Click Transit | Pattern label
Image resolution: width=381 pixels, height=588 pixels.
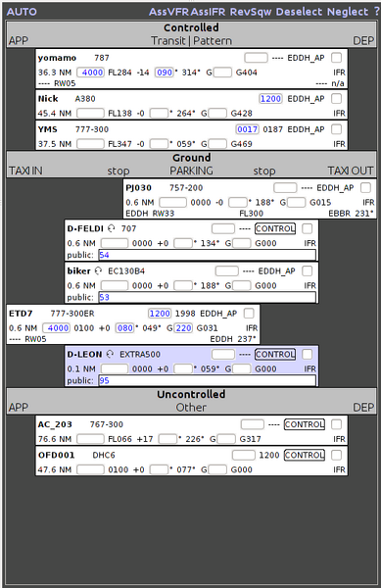point(191,41)
